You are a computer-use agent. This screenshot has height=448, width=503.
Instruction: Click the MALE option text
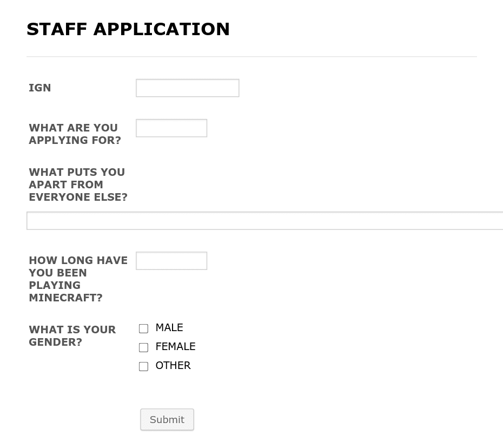pos(169,328)
